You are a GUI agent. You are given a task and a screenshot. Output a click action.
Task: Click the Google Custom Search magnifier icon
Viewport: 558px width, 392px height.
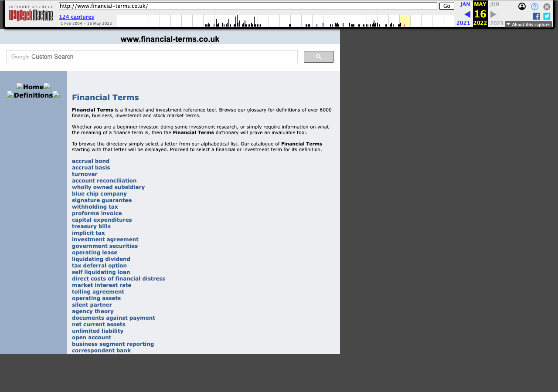[x=319, y=57]
